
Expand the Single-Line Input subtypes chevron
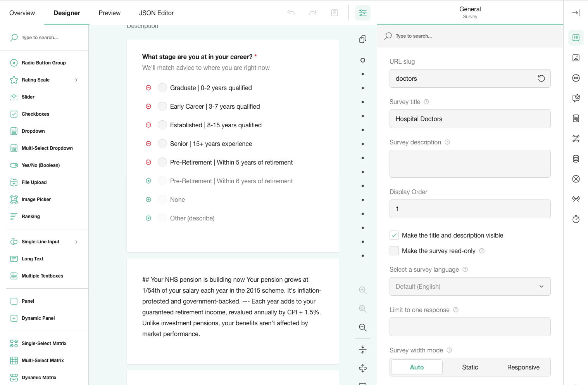(76, 242)
